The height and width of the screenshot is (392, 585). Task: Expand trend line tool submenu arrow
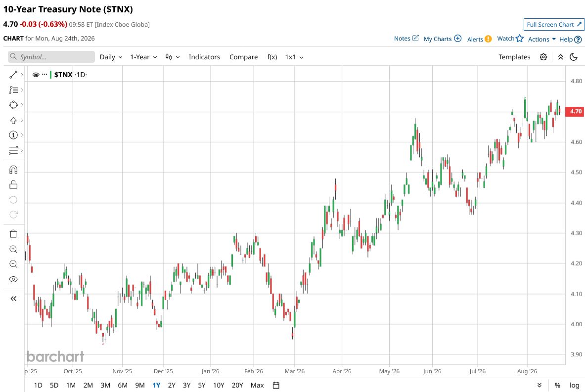22,75
